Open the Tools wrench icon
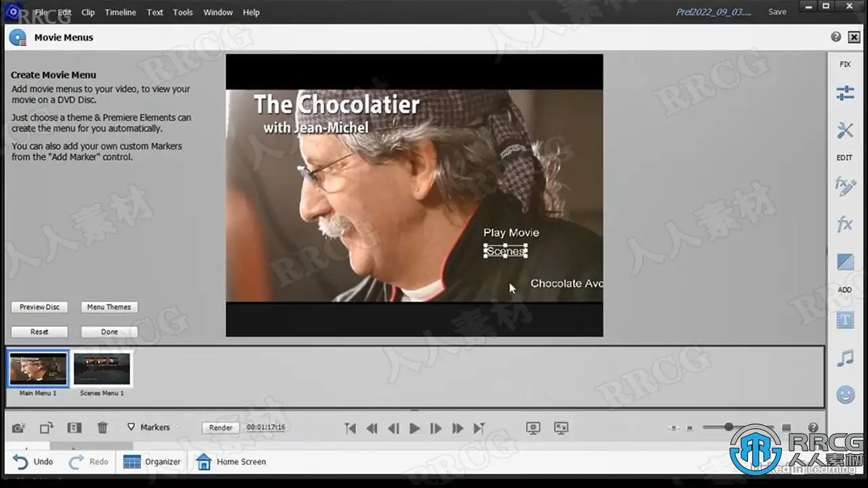Image resolution: width=868 pixels, height=488 pixels. [845, 130]
